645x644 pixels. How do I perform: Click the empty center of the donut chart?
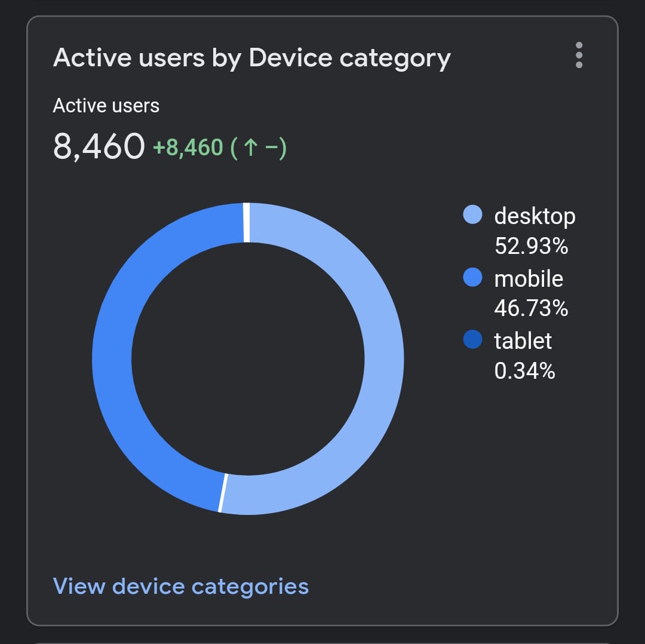point(248,358)
